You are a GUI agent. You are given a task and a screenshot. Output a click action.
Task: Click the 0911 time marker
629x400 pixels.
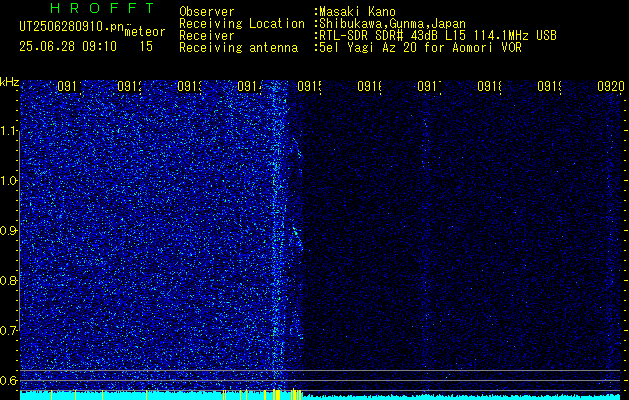(69, 87)
